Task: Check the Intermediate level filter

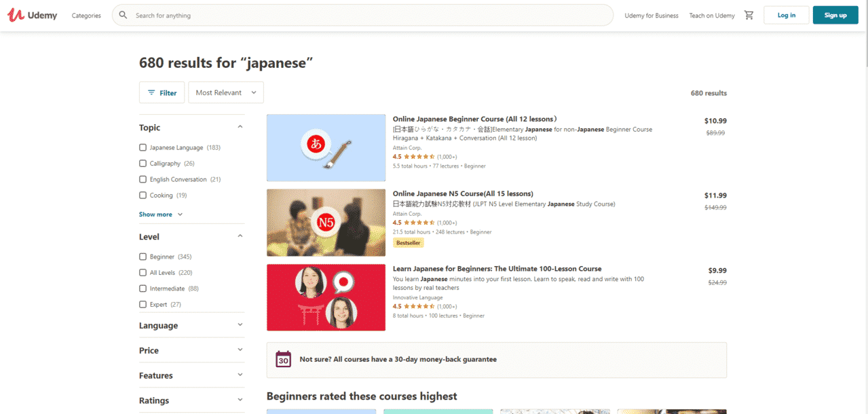Action: tap(143, 288)
